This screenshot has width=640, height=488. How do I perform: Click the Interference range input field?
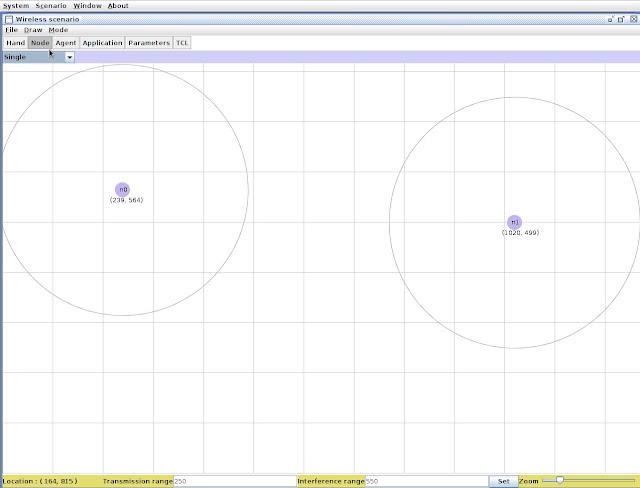tap(427, 481)
